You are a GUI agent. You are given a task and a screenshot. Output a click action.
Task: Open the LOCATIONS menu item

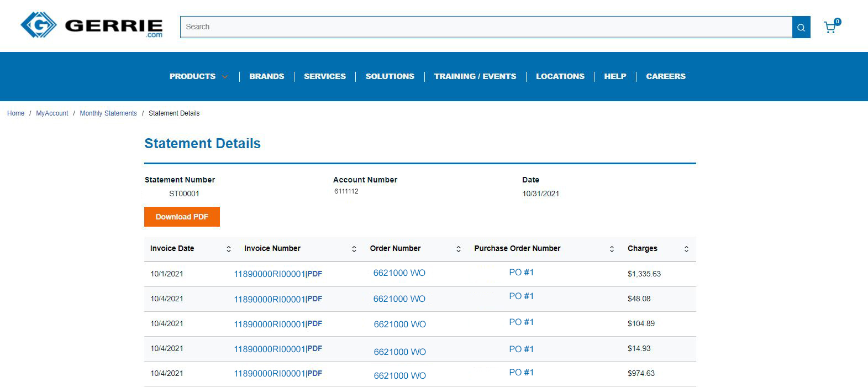pos(560,76)
